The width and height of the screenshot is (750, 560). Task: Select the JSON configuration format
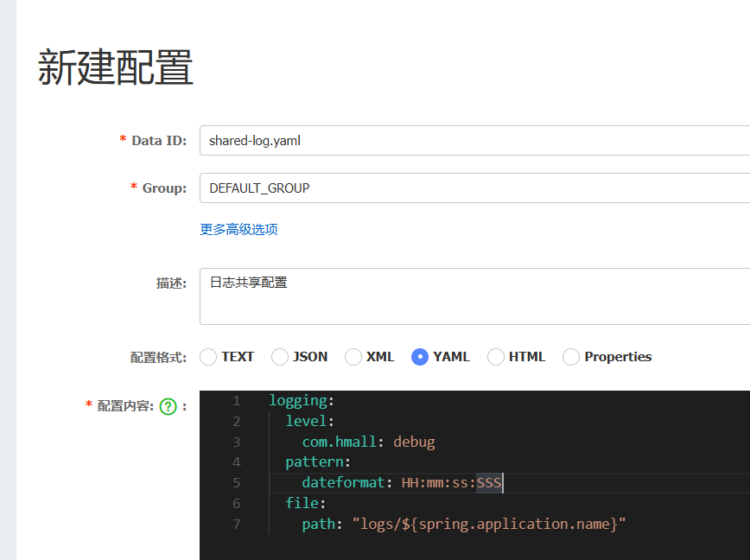click(280, 356)
